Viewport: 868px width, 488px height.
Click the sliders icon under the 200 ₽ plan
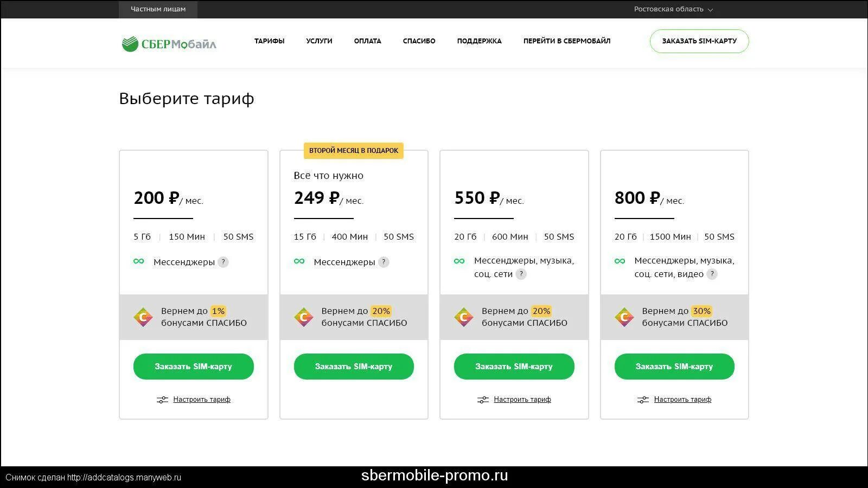pos(162,400)
